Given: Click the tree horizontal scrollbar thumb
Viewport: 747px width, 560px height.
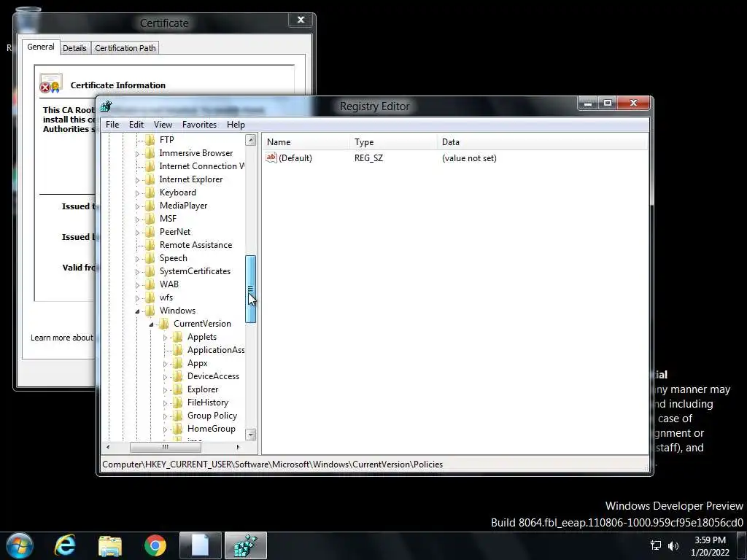Looking at the screenshot, I should (x=166, y=447).
